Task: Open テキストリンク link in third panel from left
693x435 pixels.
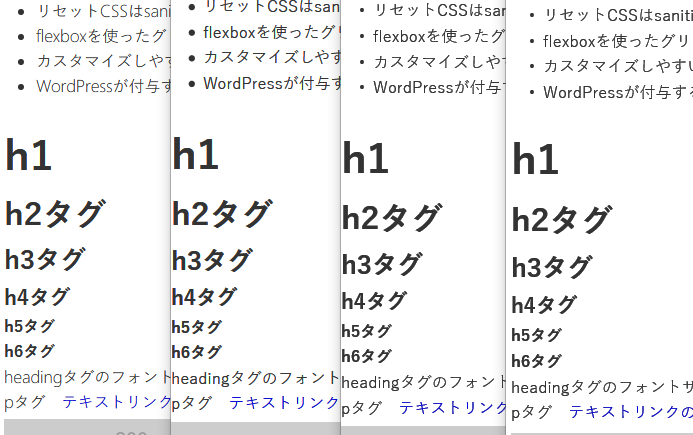Action: click(452, 408)
